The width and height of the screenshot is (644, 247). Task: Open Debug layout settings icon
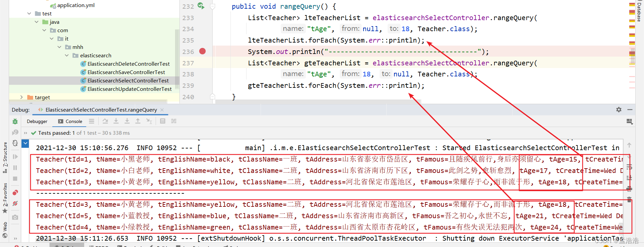tap(630, 121)
